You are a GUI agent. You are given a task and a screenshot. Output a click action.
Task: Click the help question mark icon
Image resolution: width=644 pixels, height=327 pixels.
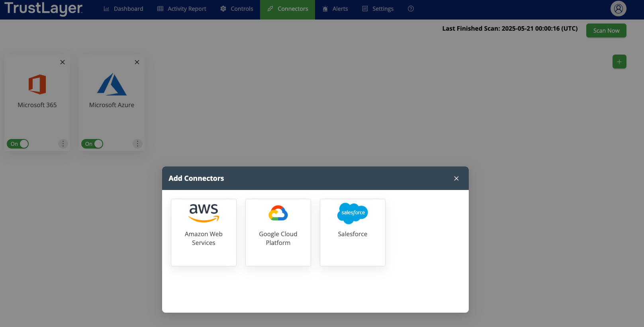pyautogui.click(x=411, y=9)
